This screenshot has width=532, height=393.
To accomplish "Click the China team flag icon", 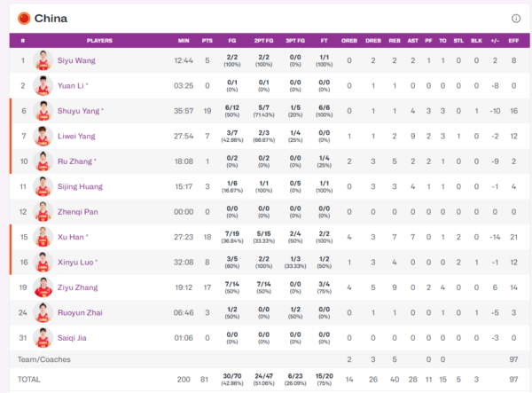I will click(x=24, y=18).
